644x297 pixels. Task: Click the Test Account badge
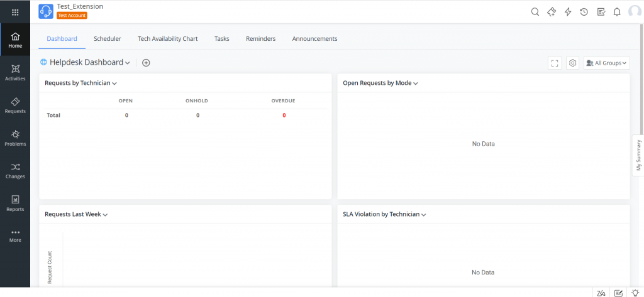[72, 15]
